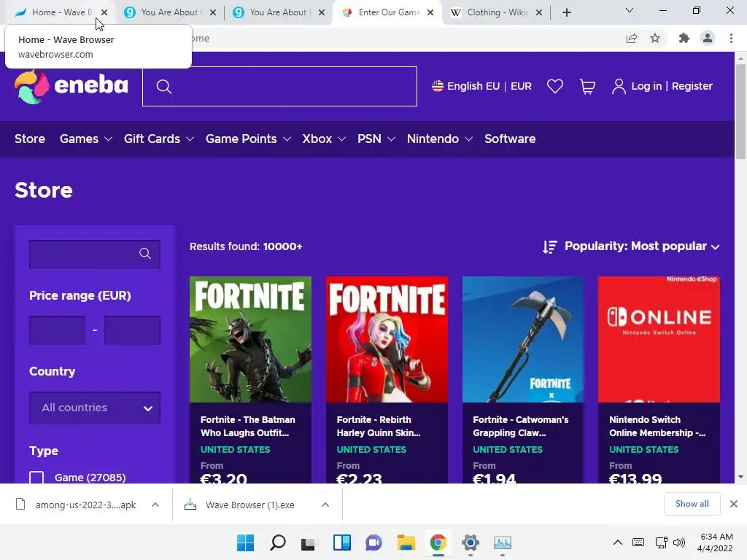The width and height of the screenshot is (747, 560).
Task: Open Wave Browser (1).exe download item
Action: pyautogui.click(x=249, y=505)
